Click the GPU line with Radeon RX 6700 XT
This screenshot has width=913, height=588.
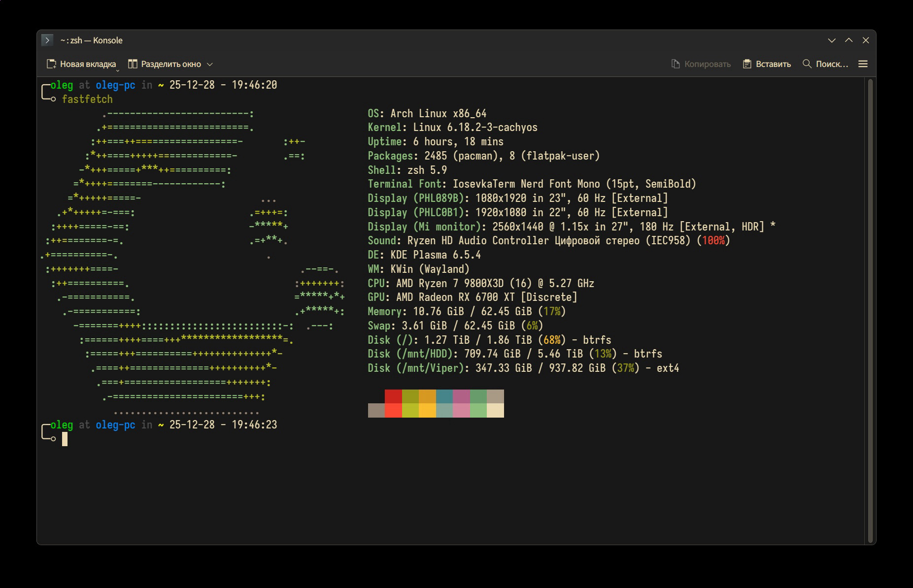coord(473,297)
